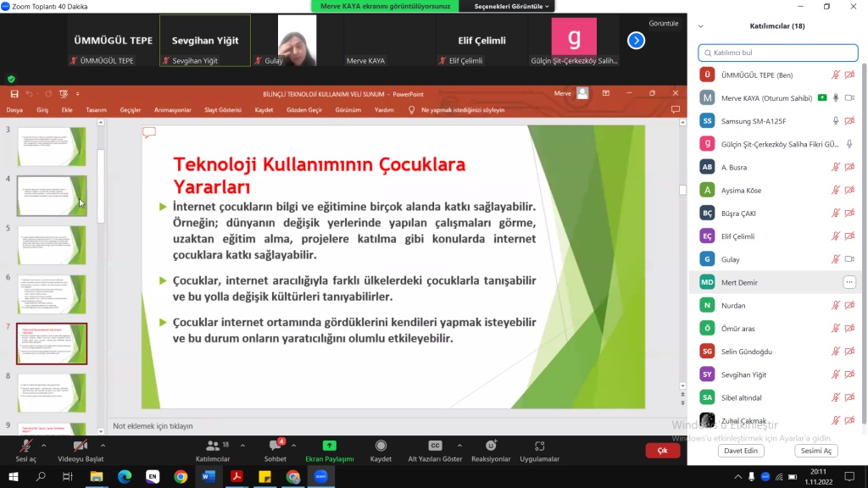Leave the meeting with the Çık button
The height and width of the screenshot is (488, 868).
(x=662, y=451)
